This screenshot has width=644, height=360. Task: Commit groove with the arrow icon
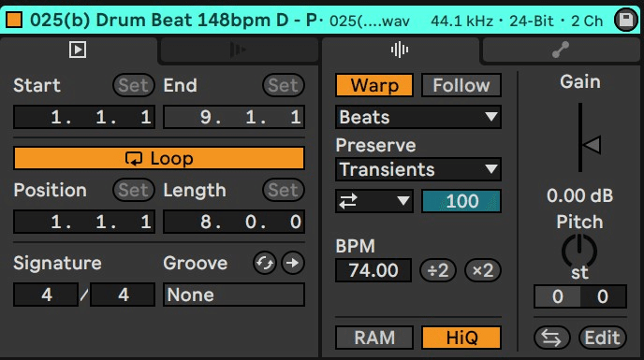tap(293, 263)
